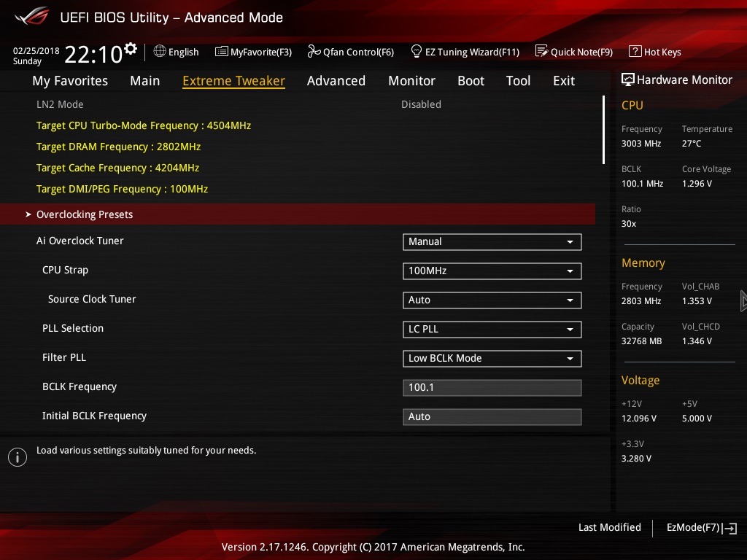747x560 pixels.
Task: Click CPU Strap label
Action: pyautogui.click(x=65, y=270)
